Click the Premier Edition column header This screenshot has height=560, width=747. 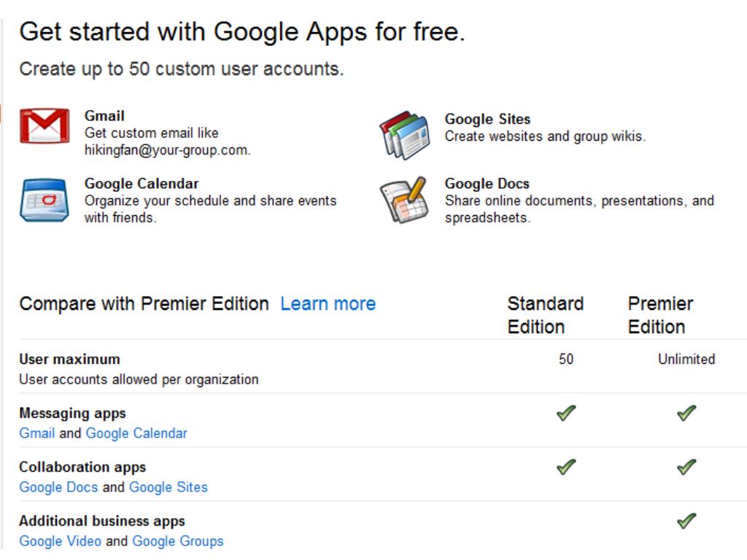[660, 315]
